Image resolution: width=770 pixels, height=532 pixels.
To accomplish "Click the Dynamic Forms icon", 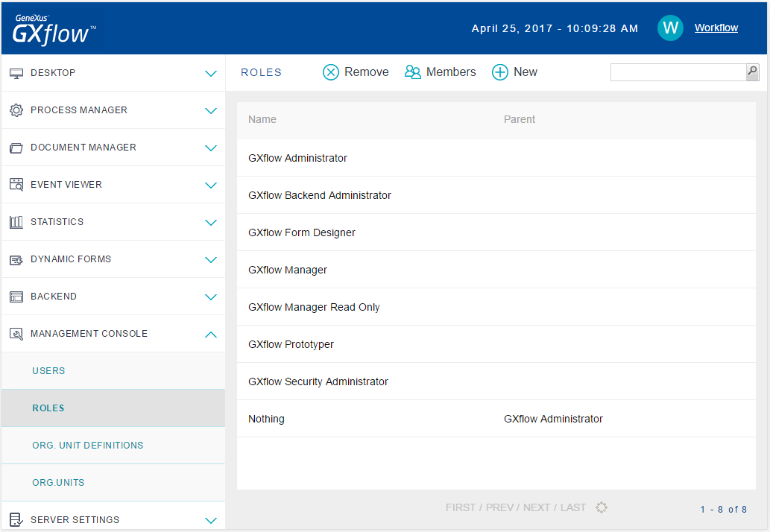I will [x=16, y=259].
